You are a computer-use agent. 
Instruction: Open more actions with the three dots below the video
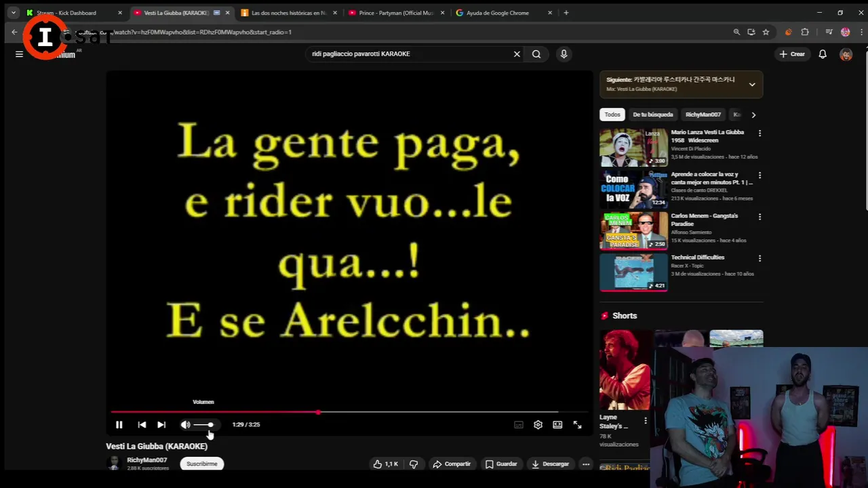click(586, 464)
